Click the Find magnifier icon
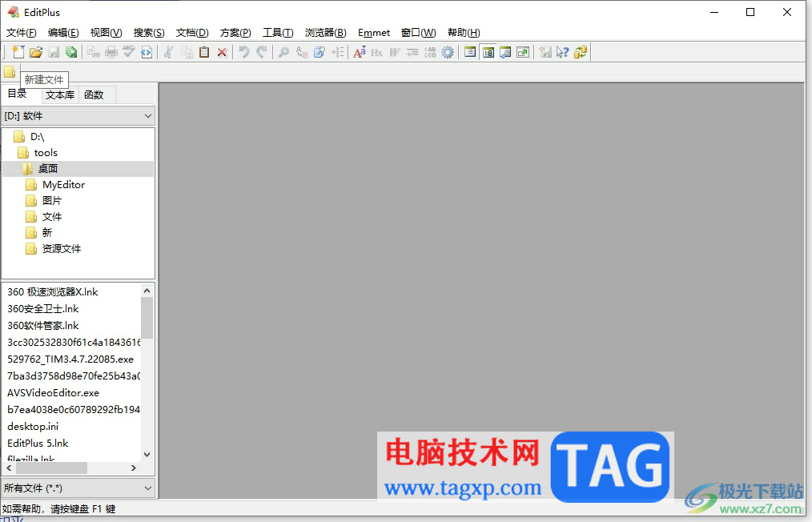This screenshot has width=812, height=522. click(283, 52)
